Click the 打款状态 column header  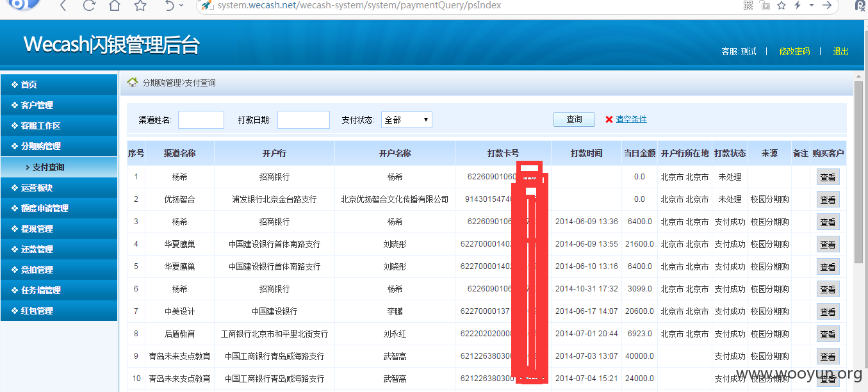(730, 153)
